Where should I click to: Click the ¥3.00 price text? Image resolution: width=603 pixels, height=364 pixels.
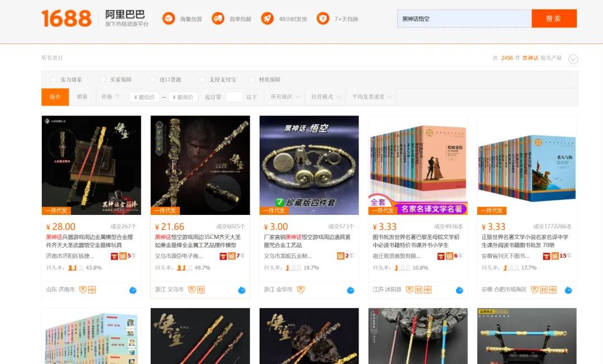coord(276,227)
